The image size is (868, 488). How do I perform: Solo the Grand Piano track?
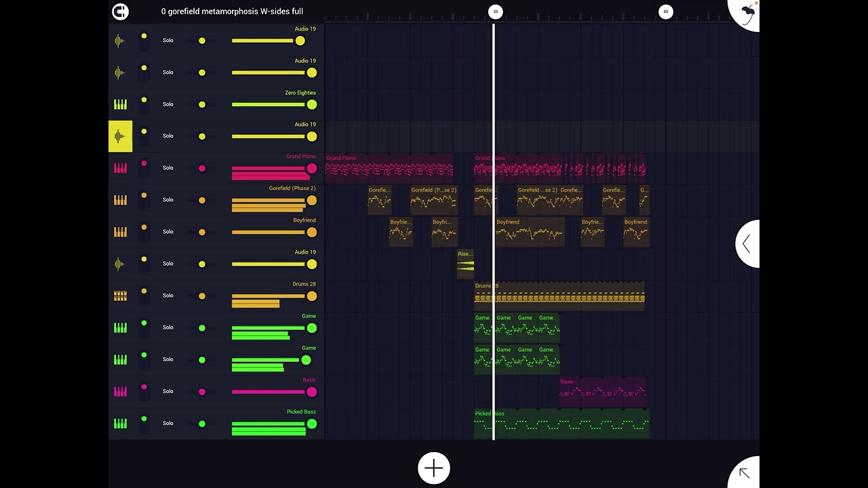click(x=168, y=168)
